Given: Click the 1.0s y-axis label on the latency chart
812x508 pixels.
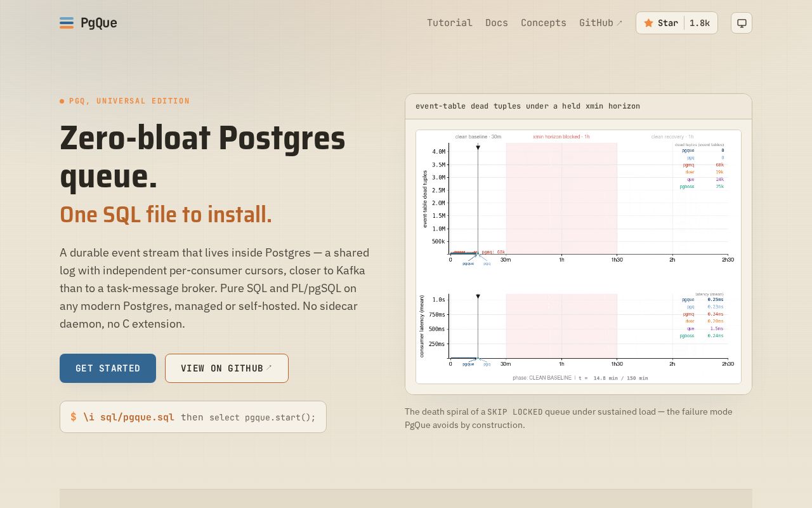Looking at the screenshot, I should tap(438, 300).
